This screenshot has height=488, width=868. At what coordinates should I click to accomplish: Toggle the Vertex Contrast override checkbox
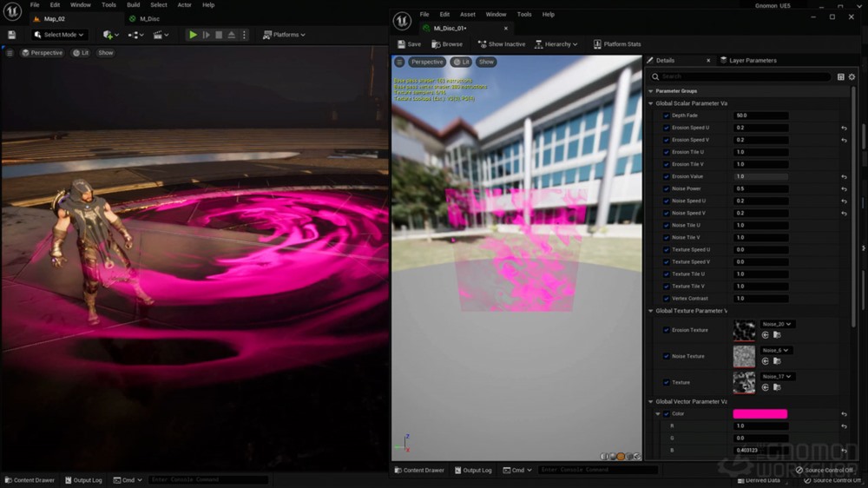[x=666, y=299]
